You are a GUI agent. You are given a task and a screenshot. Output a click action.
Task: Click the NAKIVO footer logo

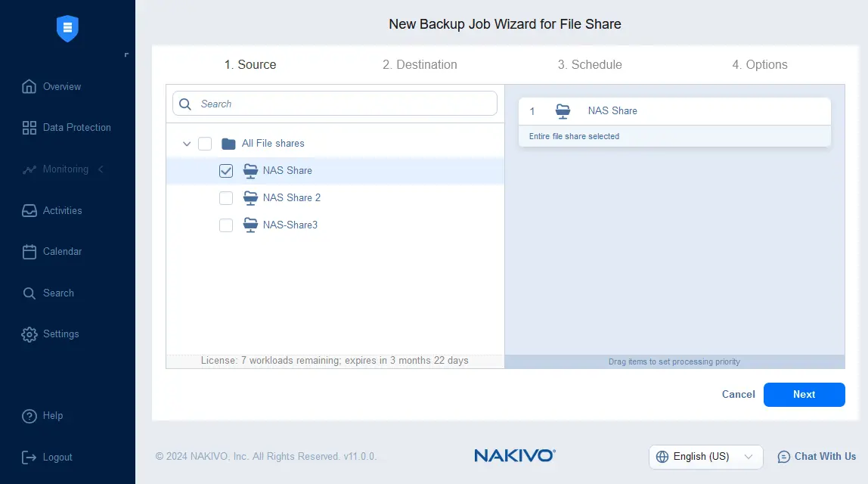pyautogui.click(x=515, y=455)
